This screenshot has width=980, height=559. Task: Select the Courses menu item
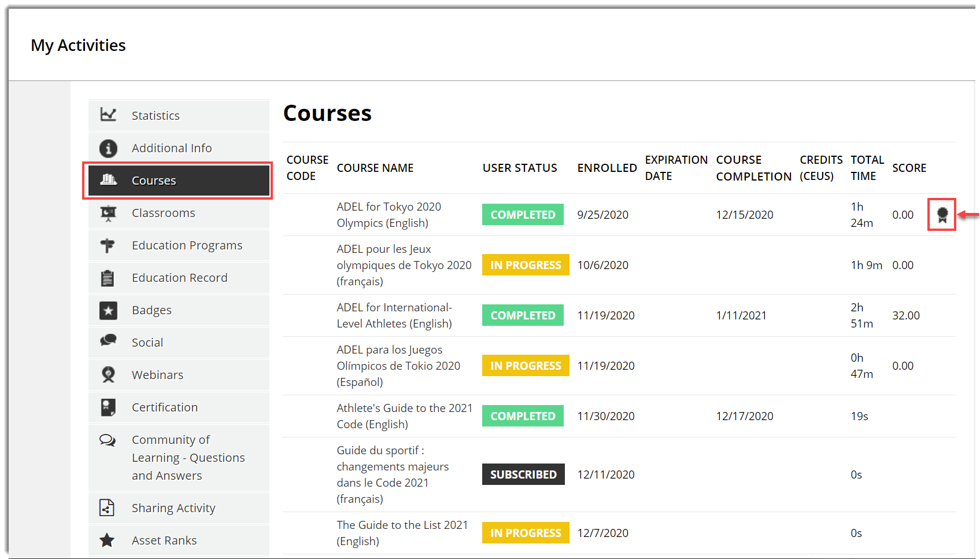coord(179,181)
